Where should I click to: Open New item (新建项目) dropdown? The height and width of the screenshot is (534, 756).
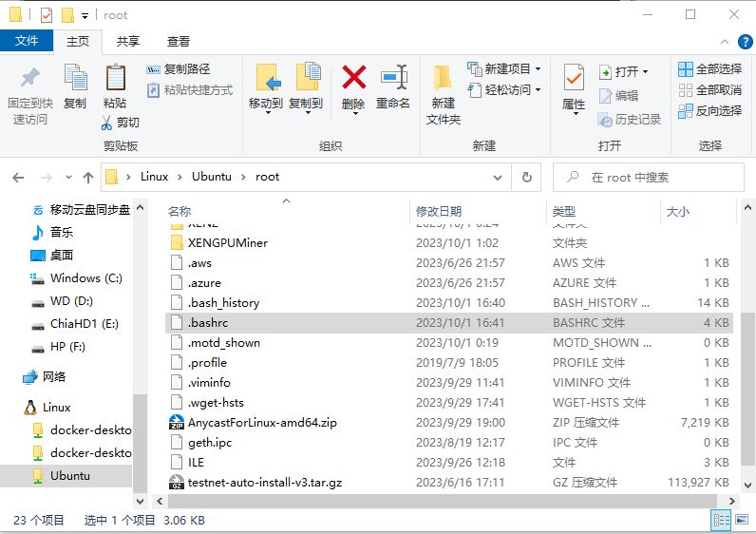point(503,69)
